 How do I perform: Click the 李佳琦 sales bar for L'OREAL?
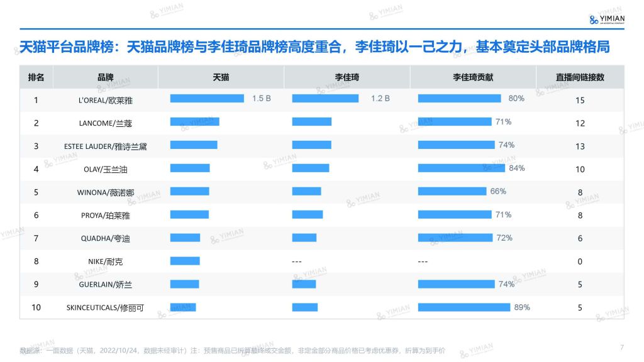click(325, 99)
